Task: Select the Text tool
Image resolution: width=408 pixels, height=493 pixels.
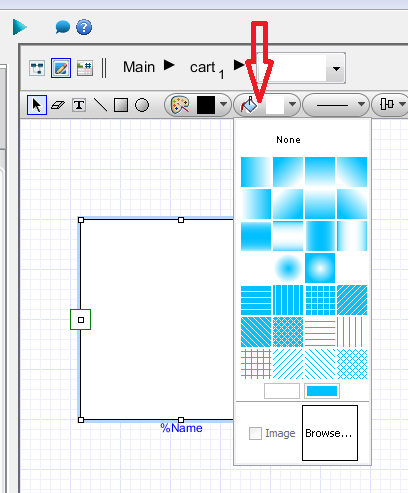Action: (x=79, y=105)
